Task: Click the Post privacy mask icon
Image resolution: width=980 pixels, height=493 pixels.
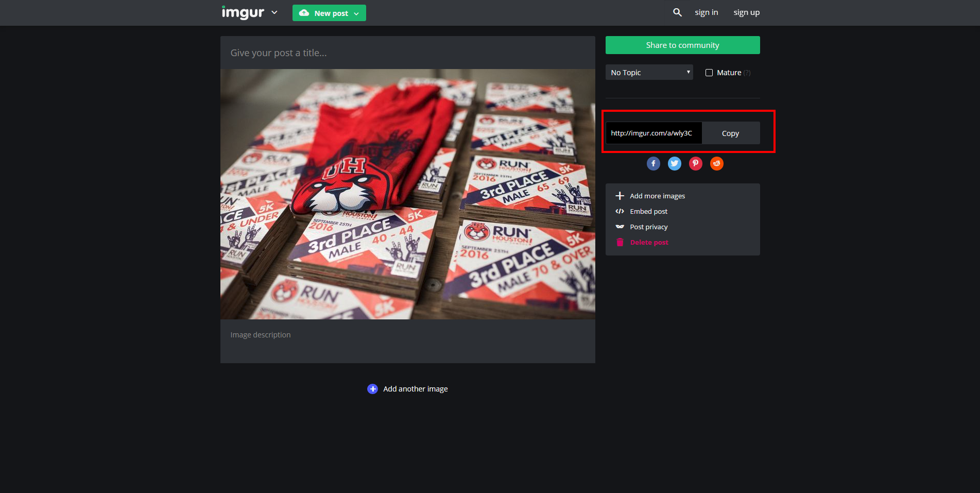Action: (x=620, y=227)
